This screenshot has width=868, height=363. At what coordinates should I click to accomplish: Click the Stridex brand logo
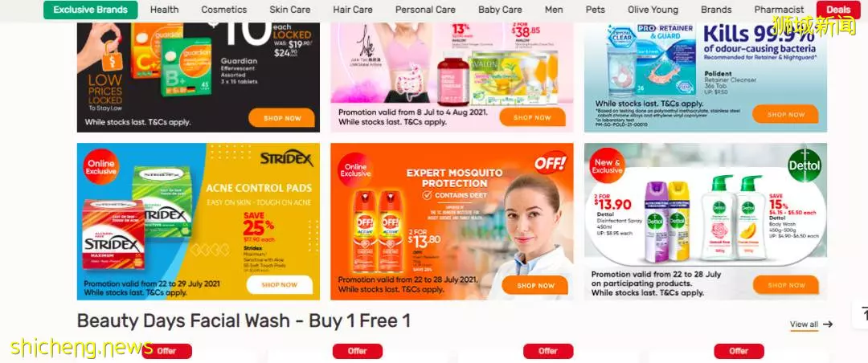point(287,159)
